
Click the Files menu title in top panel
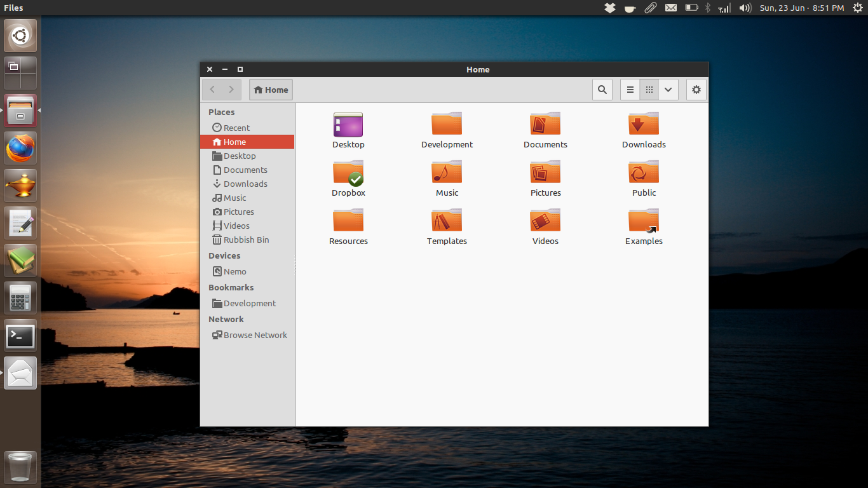pyautogui.click(x=13, y=8)
